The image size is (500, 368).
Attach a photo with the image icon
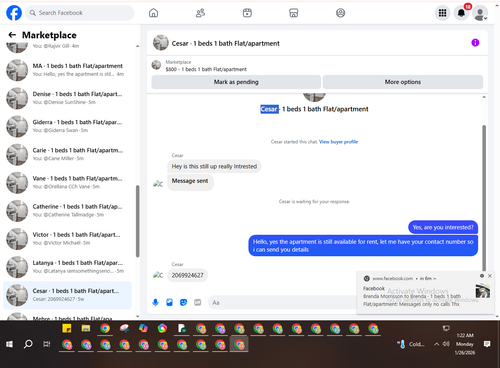click(169, 302)
